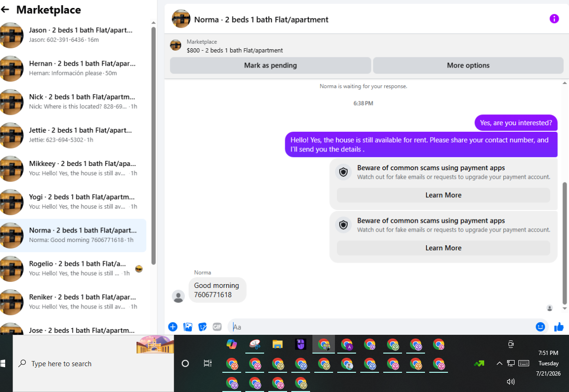The width and height of the screenshot is (569, 392).
Task: Open Hernan's conversation
Action: pyautogui.click(x=73, y=68)
